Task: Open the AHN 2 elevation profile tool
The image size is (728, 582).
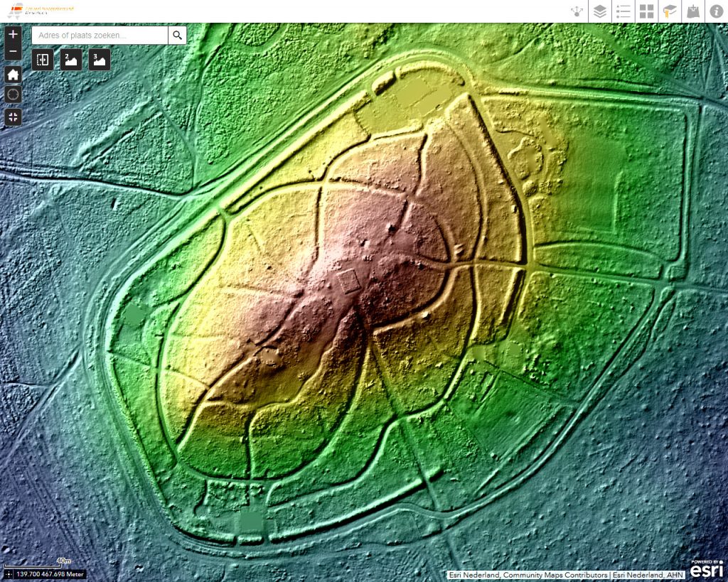Action: tap(70, 60)
